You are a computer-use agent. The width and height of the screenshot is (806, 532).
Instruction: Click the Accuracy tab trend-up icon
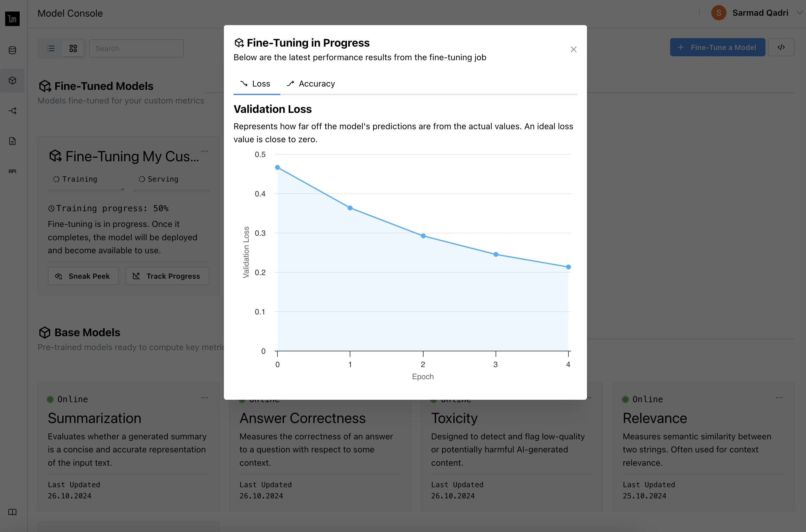click(x=290, y=84)
